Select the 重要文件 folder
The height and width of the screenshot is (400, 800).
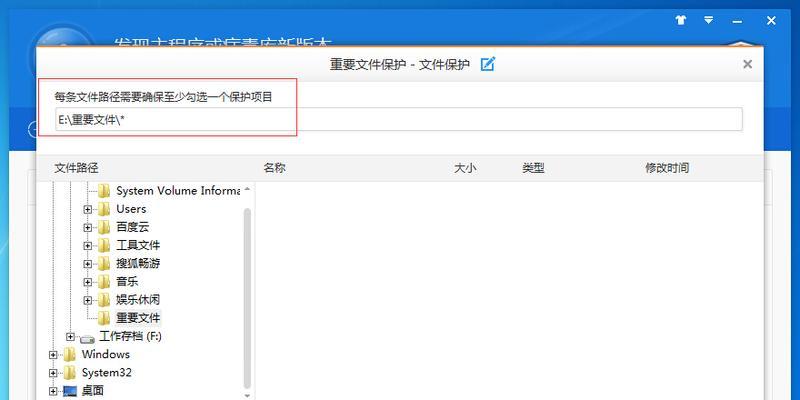pyautogui.click(x=138, y=318)
